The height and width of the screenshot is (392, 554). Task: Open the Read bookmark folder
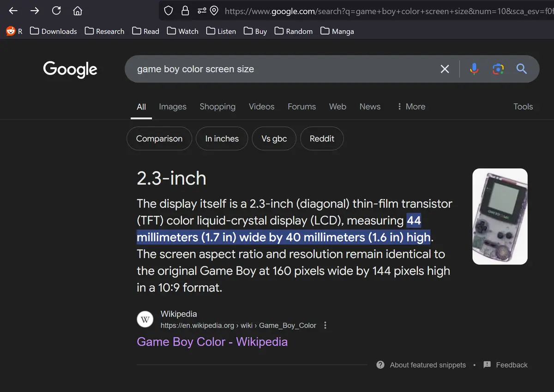(145, 31)
